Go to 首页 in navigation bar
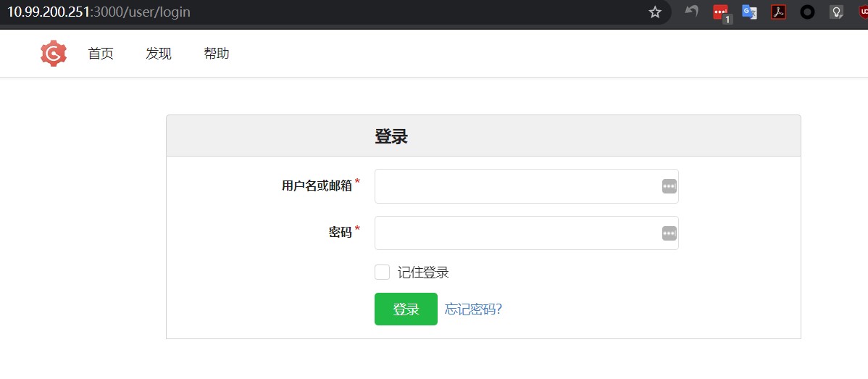The height and width of the screenshot is (379, 868). click(x=101, y=54)
